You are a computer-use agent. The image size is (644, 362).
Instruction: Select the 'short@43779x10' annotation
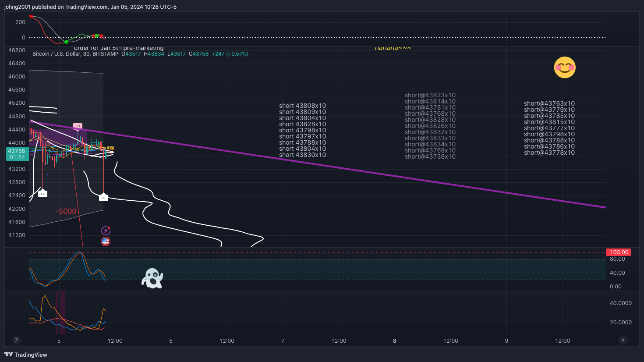pyautogui.click(x=549, y=110)
